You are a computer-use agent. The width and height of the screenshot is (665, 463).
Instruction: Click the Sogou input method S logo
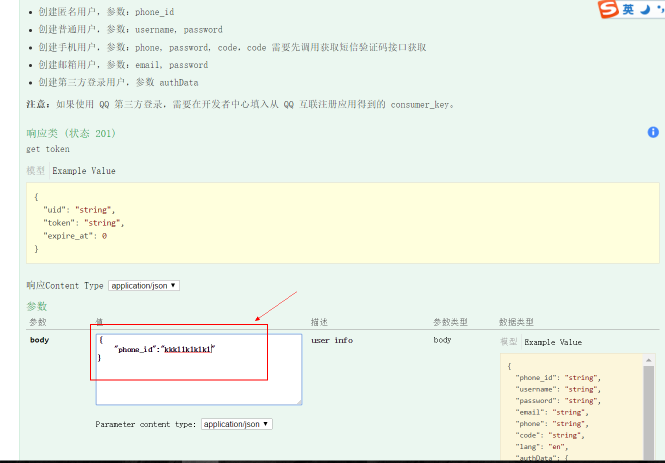click(608, 9)
